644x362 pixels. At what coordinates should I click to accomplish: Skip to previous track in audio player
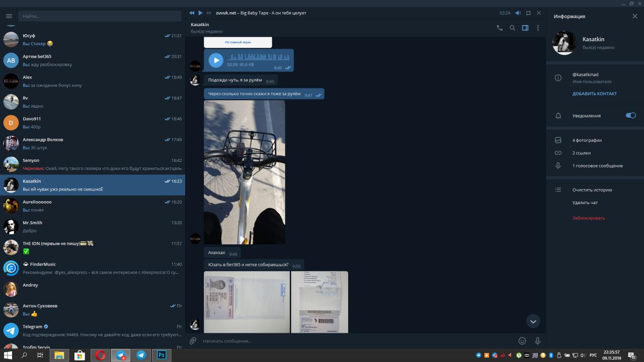192,13
